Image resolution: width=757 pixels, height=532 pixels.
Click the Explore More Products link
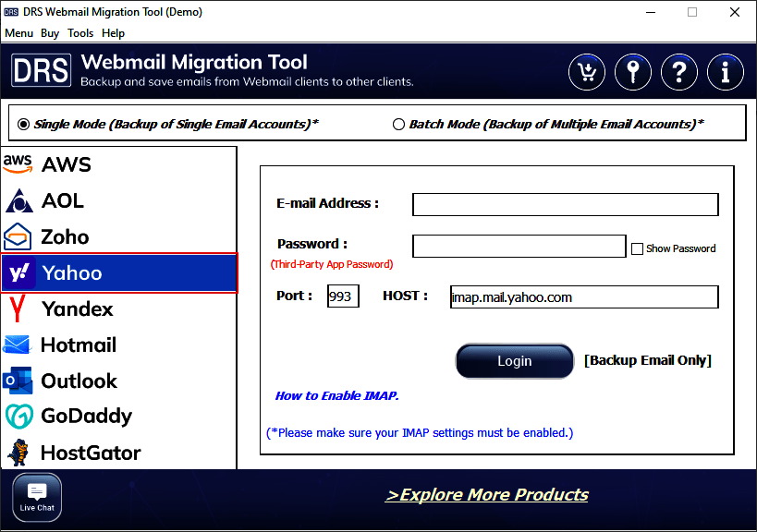[x=486, y=495]
